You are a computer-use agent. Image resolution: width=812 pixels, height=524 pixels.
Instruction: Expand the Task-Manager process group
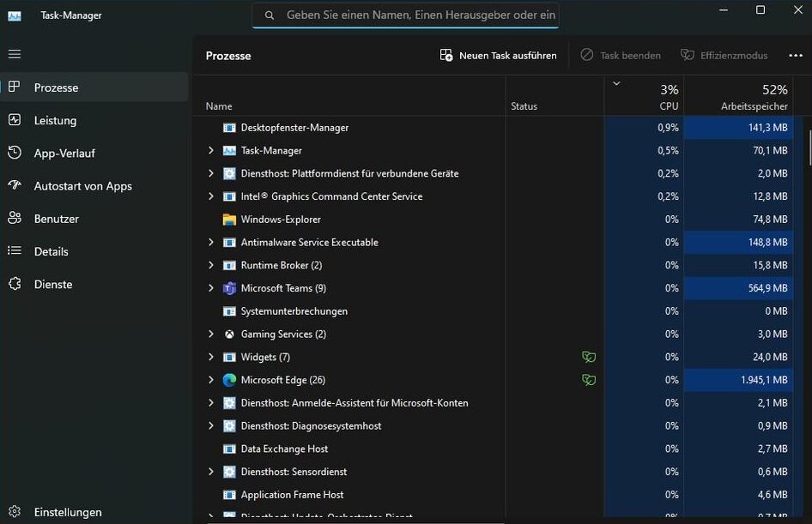point(211,151)
